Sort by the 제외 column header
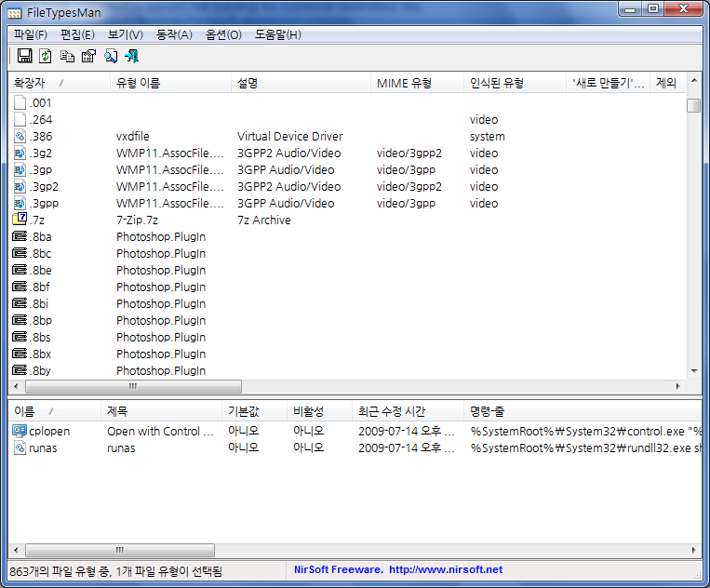Image resolution: width=710 pixels, height=588 pixels. pyautogui.click(x=668, y=83)
